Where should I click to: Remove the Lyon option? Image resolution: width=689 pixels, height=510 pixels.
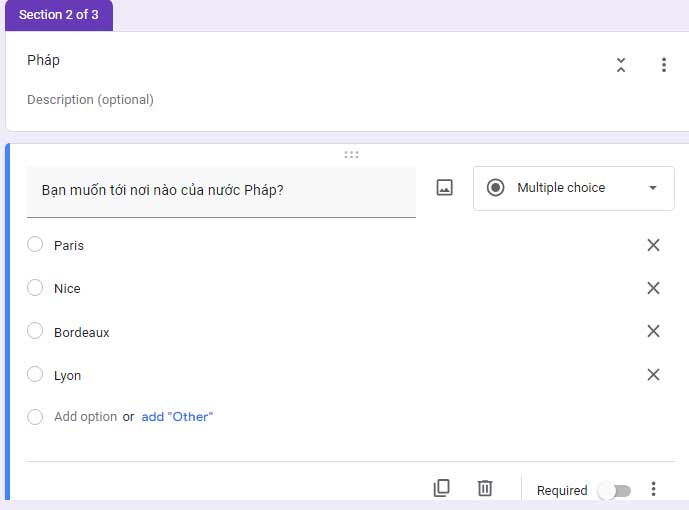[x=653, y=375]
